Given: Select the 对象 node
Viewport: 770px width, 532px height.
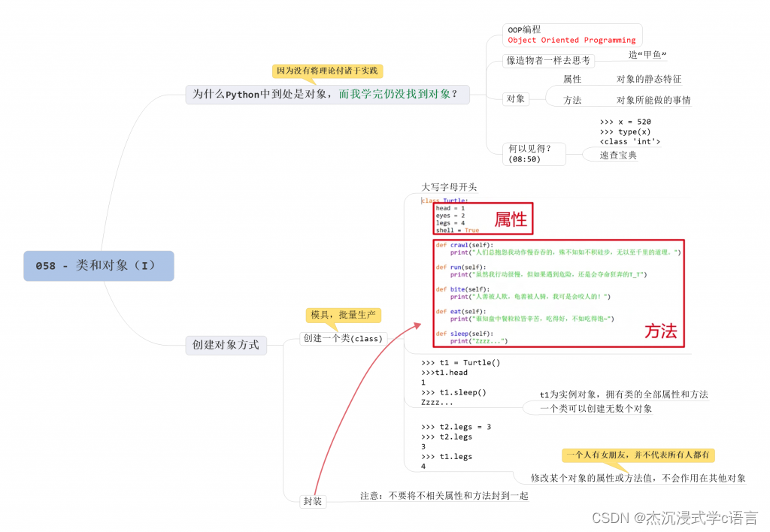Looking at the screenshot, I should click(517, 98).
